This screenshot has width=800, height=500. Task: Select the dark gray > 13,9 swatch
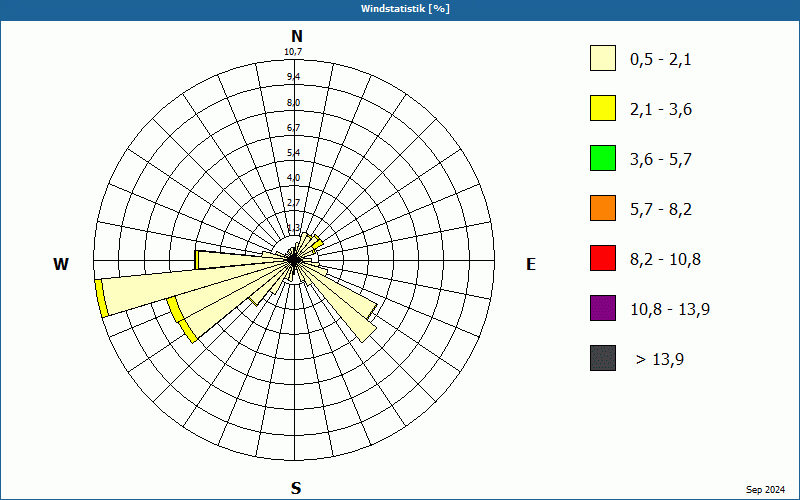coord(603,358)
